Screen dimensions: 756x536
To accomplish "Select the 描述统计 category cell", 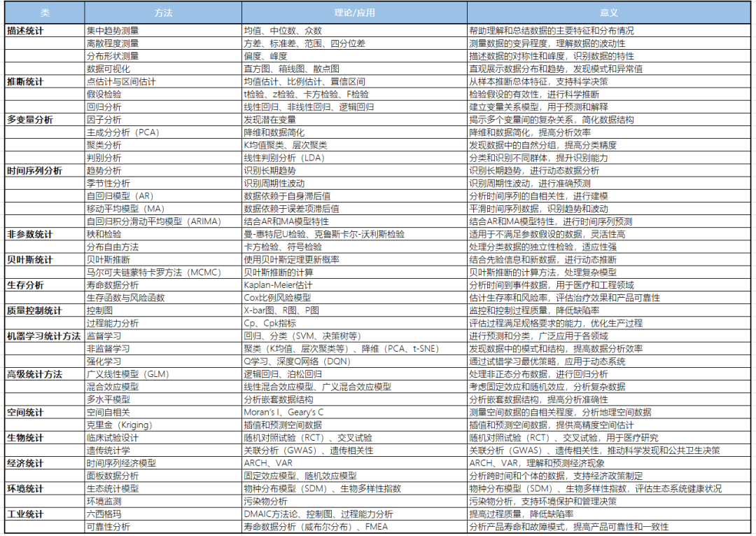I will (x=44, y=31).
